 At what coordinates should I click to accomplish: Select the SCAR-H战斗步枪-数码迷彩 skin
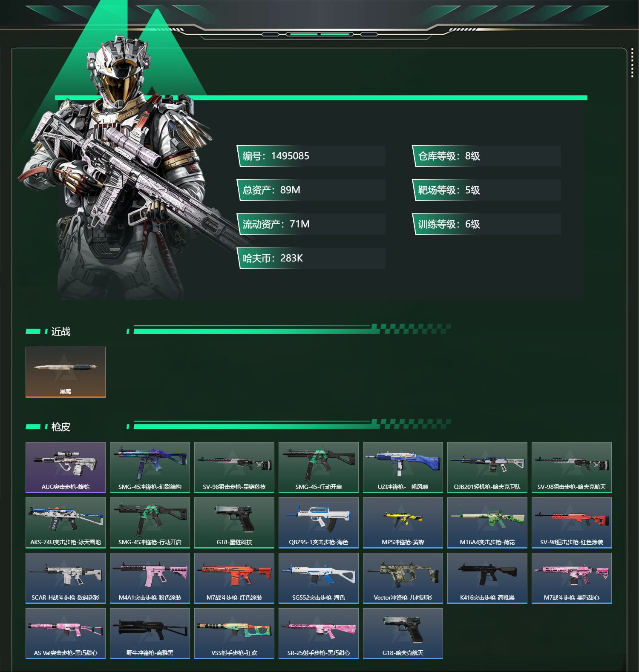tap(66, 578)
